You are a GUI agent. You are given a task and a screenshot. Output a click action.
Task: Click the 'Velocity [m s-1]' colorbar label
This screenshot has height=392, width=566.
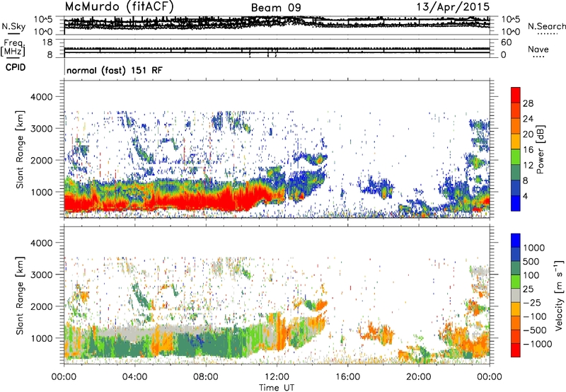tap(559, 295)
